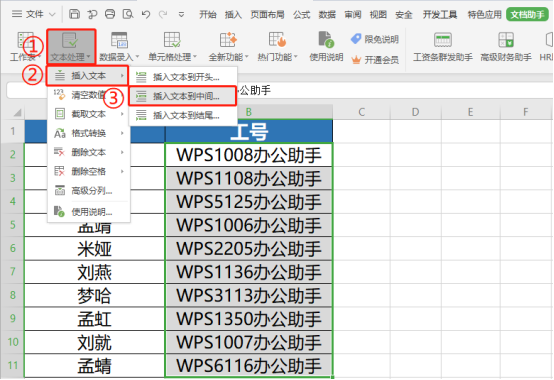Screen dimensions: 554x380
Task: Expand the 格式转换 submenu
Action: (89, 133)
